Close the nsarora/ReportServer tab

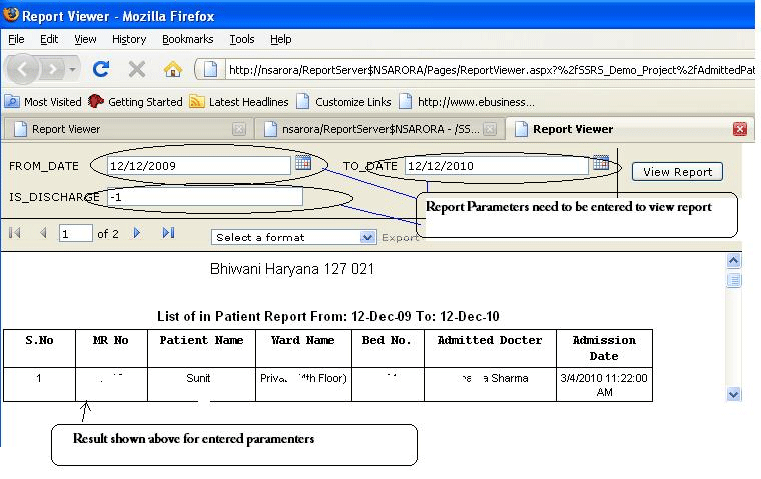click(490, 129)
